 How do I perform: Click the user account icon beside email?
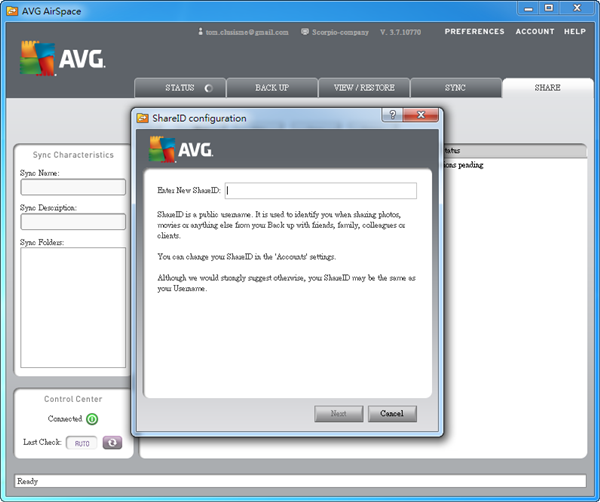click(201, 31)
